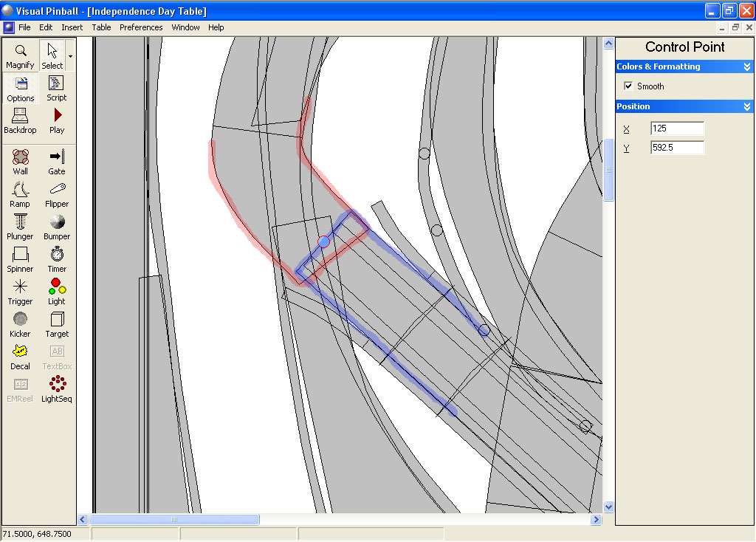The width and height of the screenshot is (756, 542).
Task: Collapse the Position section
Action: [747, 107]
